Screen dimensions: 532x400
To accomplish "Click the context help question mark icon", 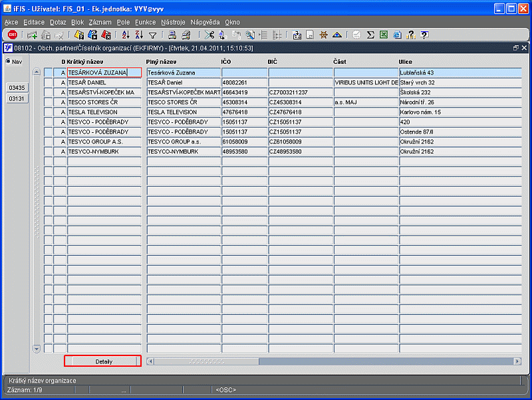I will point(424,35).
